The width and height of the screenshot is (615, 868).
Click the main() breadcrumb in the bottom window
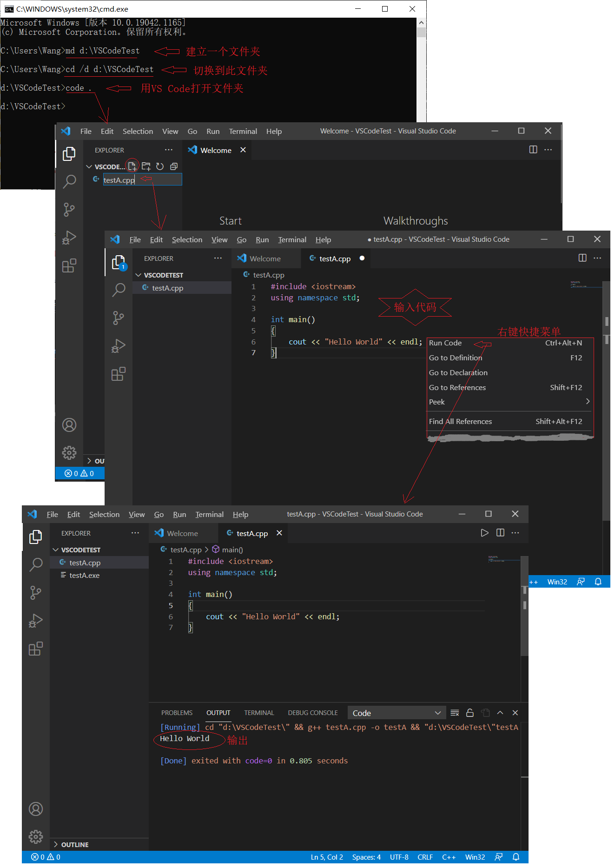[x=228, y=550]
